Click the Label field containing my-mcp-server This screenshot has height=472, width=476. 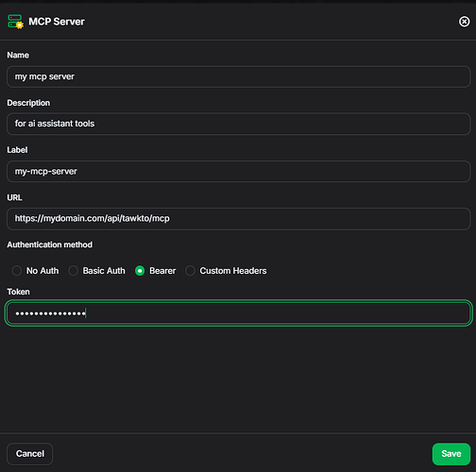238,172
